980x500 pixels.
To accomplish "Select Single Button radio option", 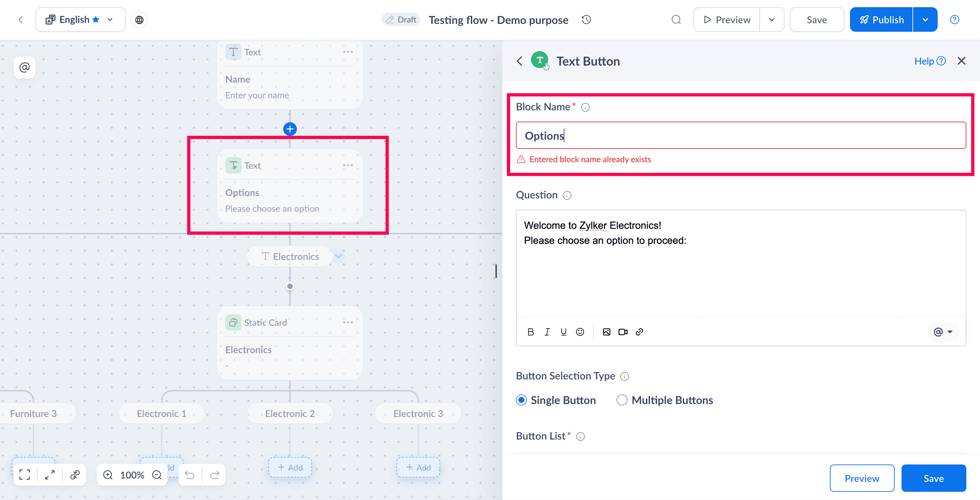I will (x=521, y=400).
